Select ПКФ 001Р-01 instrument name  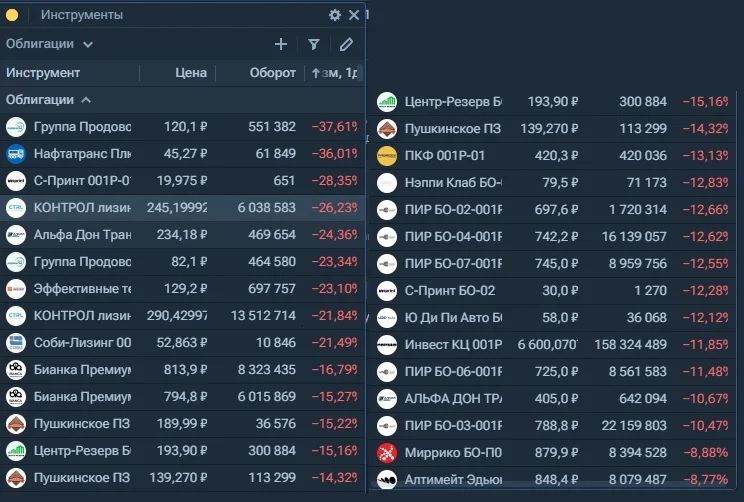pos(445,156)
